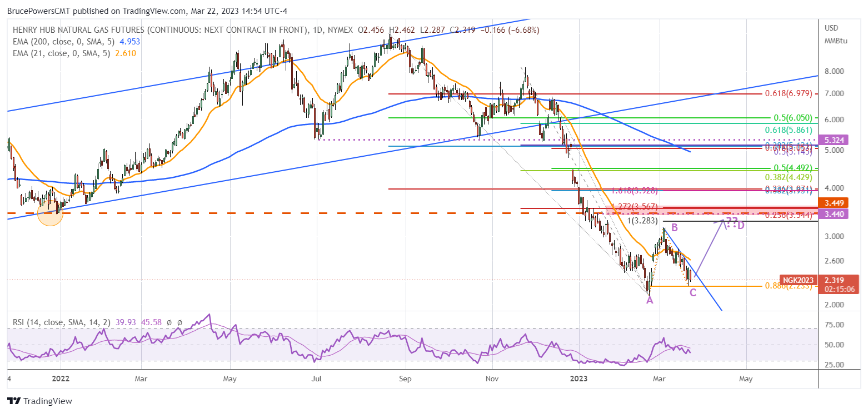This screenshot has width=868, height=413.
Task: Click the pink shaded resistance zone rectangle
Action: [x=711, y=210]
